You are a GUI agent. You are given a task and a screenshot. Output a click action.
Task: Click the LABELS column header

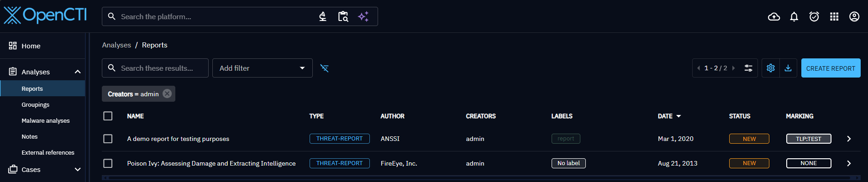(562, 116)
